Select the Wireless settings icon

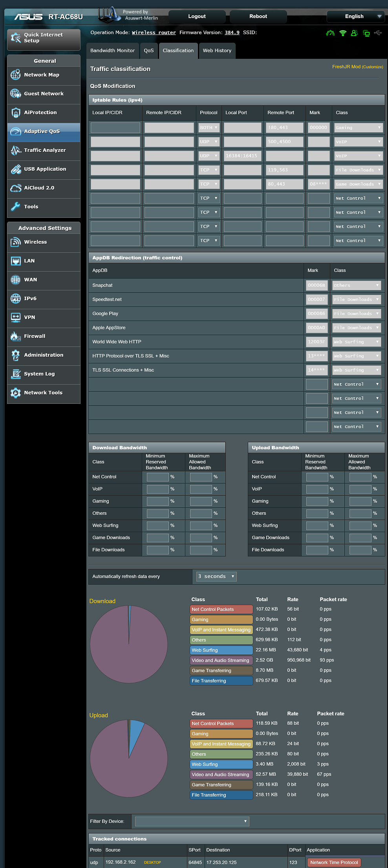(16, 242)
